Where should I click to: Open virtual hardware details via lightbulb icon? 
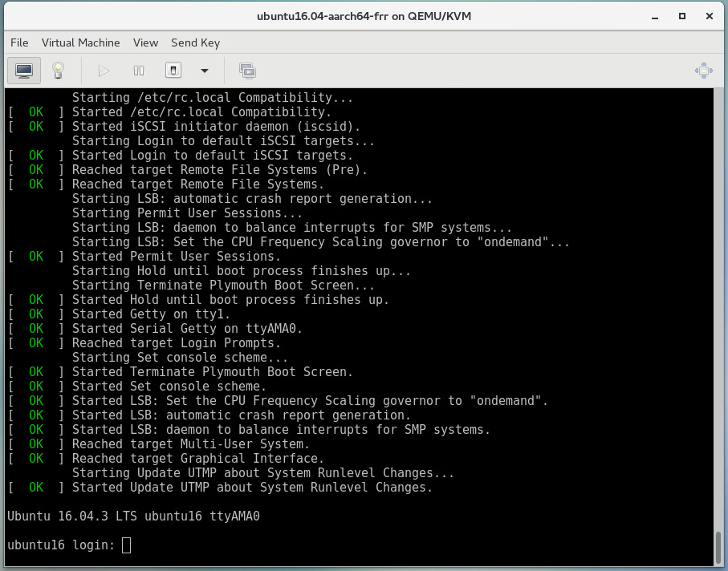click(x=58, y=71)
